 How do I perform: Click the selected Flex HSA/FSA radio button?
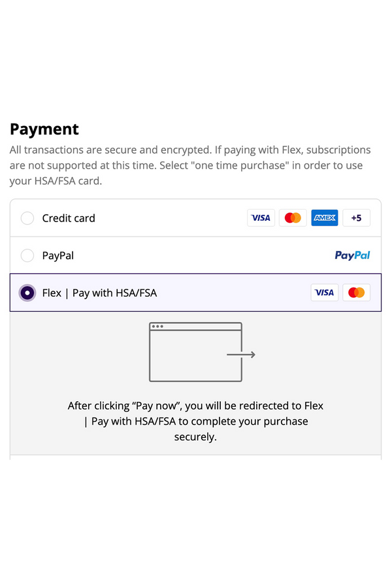tap(27, 293)
